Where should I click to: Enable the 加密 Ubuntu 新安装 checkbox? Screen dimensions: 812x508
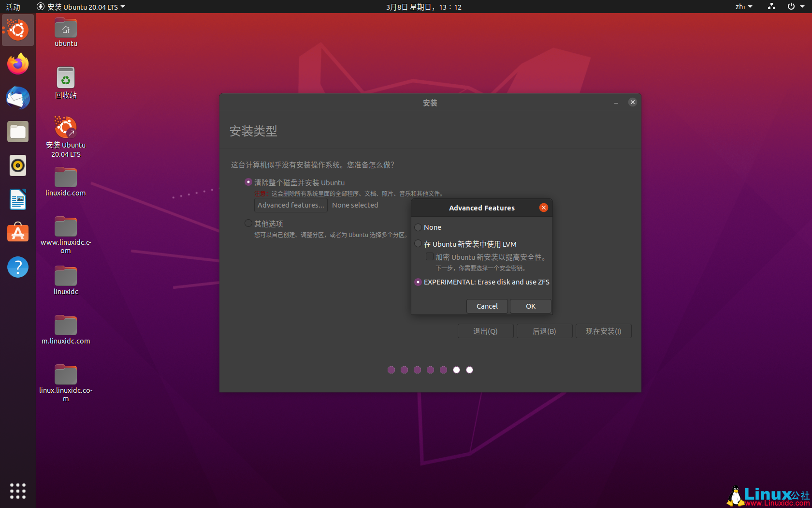pyautogui.click(x=429, y=256)
